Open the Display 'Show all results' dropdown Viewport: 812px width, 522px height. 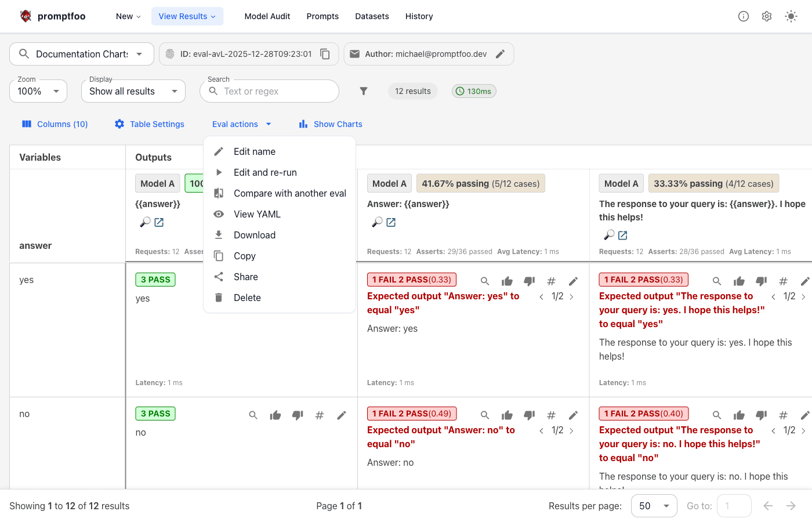pos(133,91)
